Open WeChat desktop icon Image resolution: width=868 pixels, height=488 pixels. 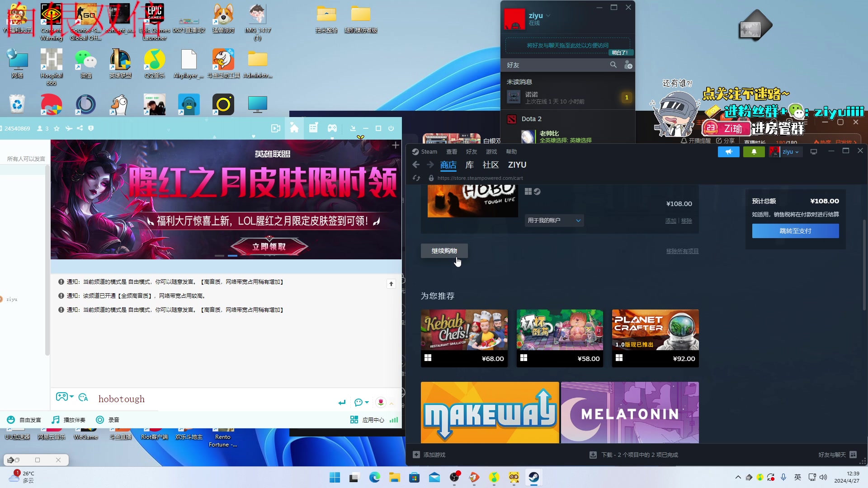[86, 64]
